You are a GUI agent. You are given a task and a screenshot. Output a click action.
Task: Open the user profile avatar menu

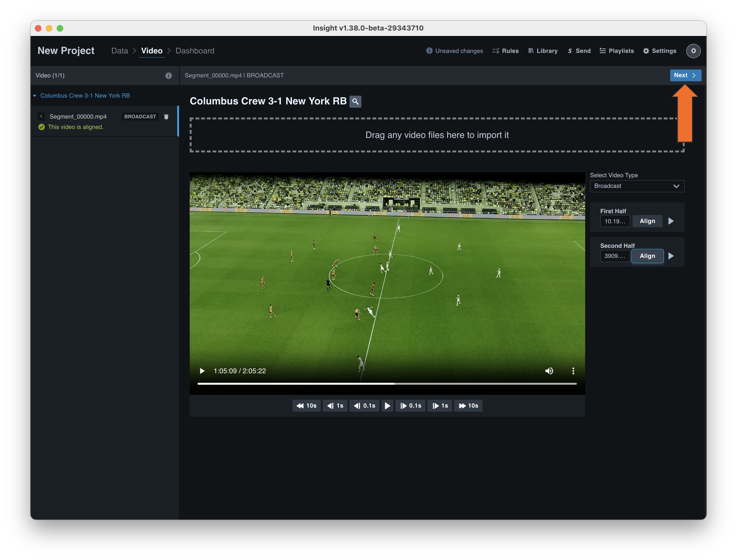coord(693,51)
